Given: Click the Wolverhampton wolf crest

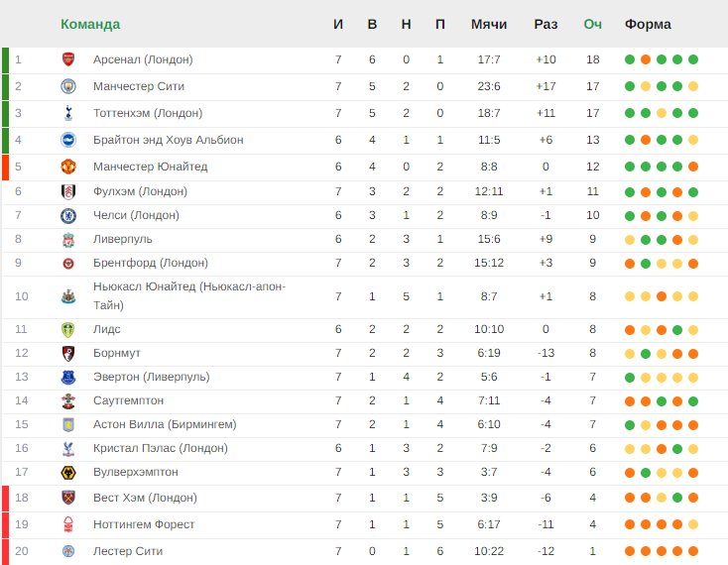Looking at the screenshot, I should coord(68,472).
